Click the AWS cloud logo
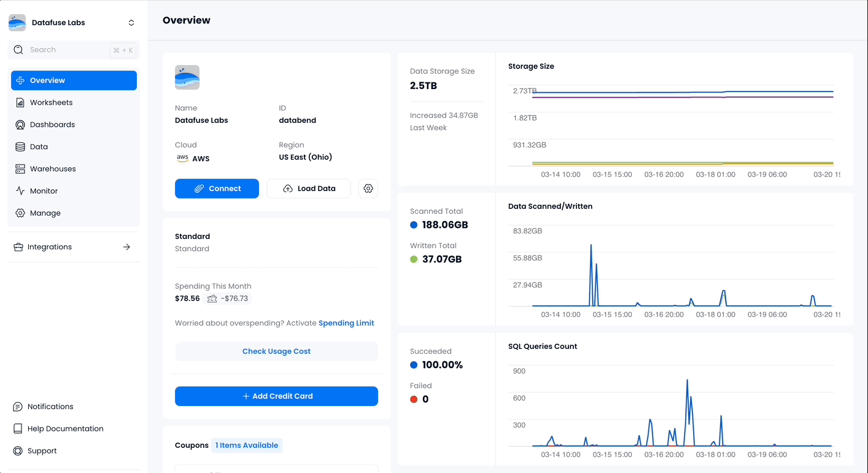The width and height of the screenshot is (868, 473). pyautogui.click(x=182, y=158)
